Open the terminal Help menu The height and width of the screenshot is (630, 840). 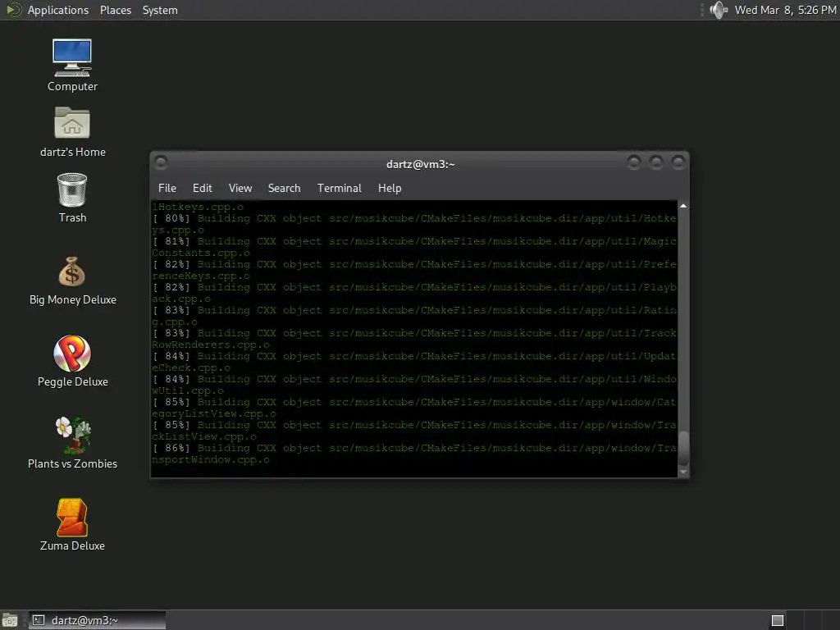(390, 188)
